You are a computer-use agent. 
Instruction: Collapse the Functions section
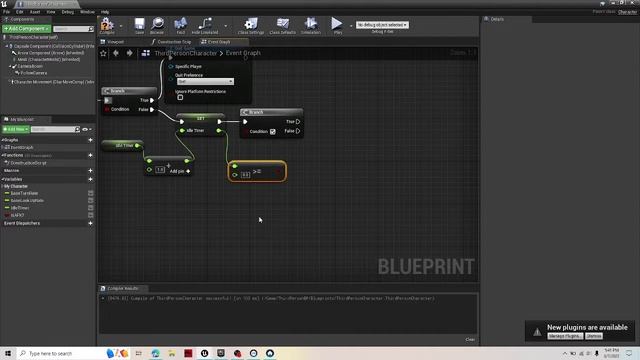pyautogui.click(x=2, y=156)
